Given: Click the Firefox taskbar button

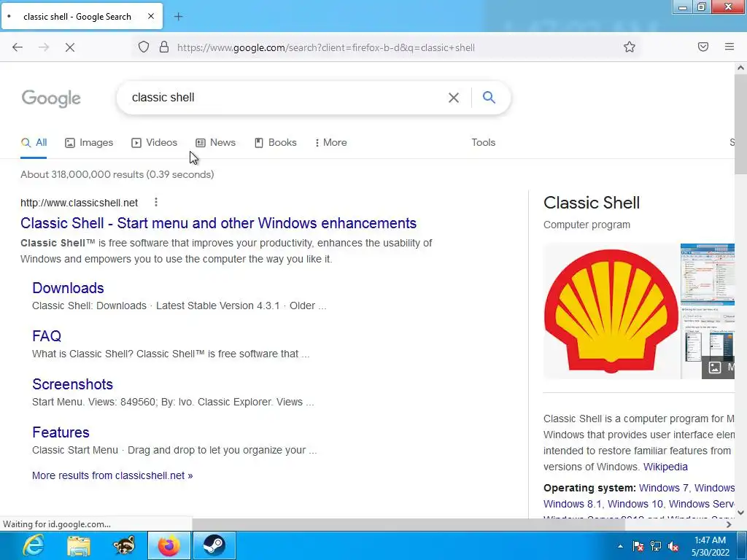Looking at the screenshot, I should point(169,545).
